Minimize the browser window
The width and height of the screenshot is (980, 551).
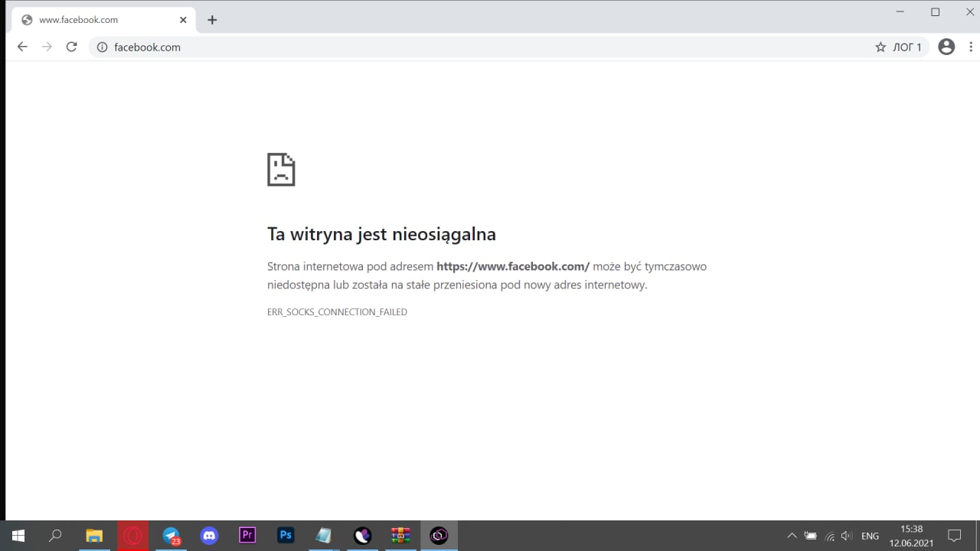900,11
